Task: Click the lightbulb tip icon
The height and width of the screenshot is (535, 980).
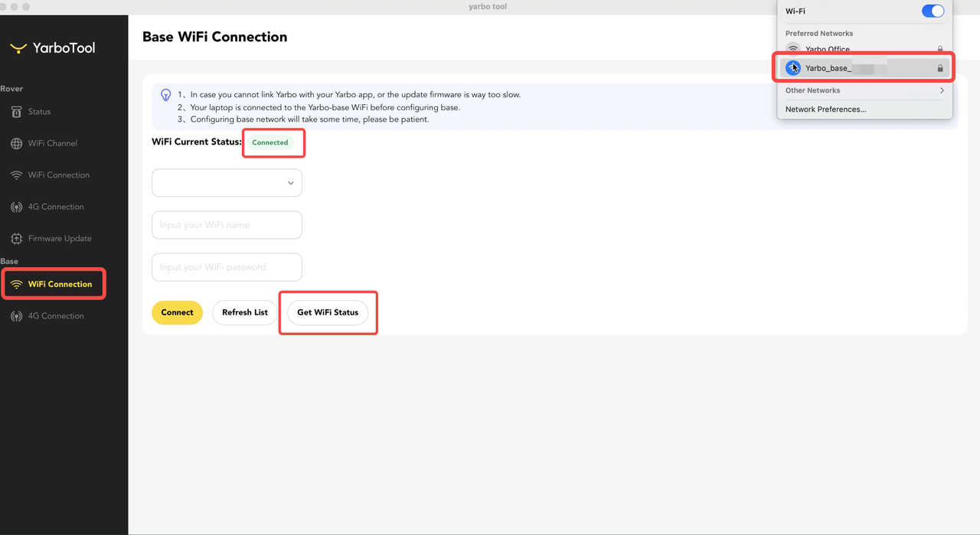Action: tap(165, 95)
